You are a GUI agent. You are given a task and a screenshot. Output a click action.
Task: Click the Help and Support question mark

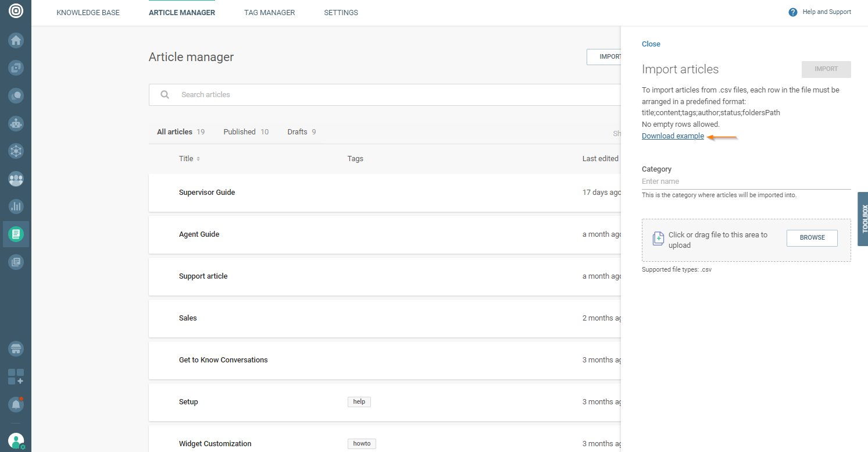point(792,12)
